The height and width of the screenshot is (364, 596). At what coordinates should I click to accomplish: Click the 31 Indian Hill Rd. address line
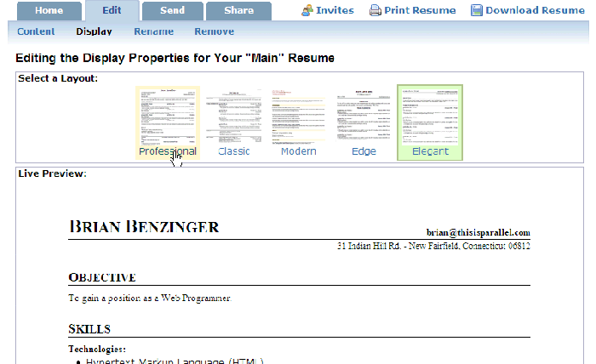pyautogui.click(x=433, y=246)
